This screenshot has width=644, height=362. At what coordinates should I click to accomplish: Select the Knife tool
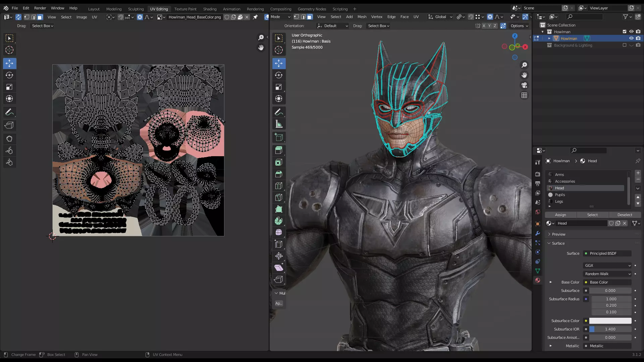click(x=279, y=198)
